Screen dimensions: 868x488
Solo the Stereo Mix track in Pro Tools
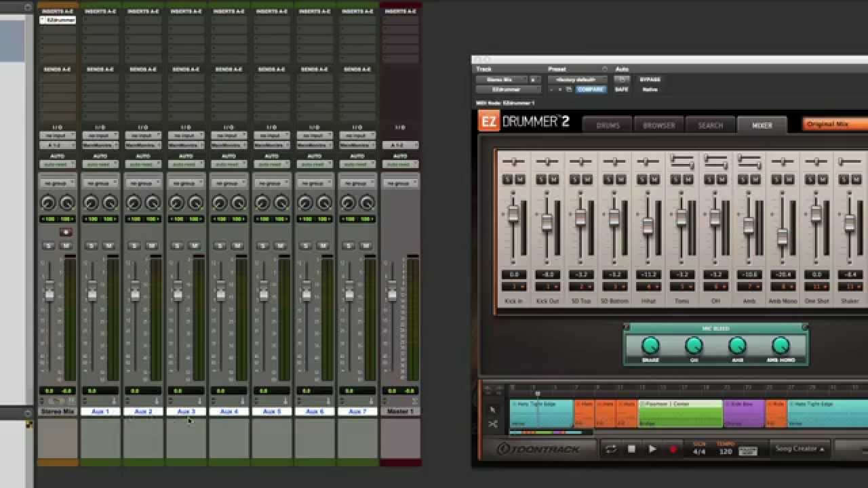[x=48, y=245]
